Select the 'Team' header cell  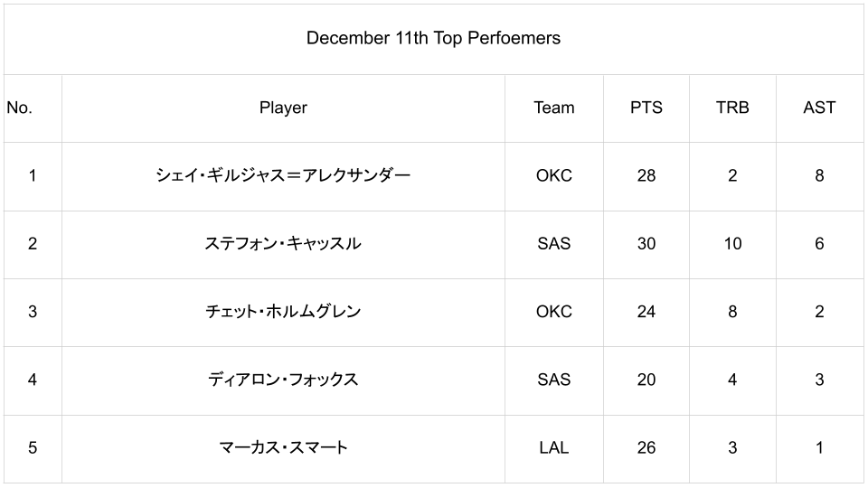(553, 108)
